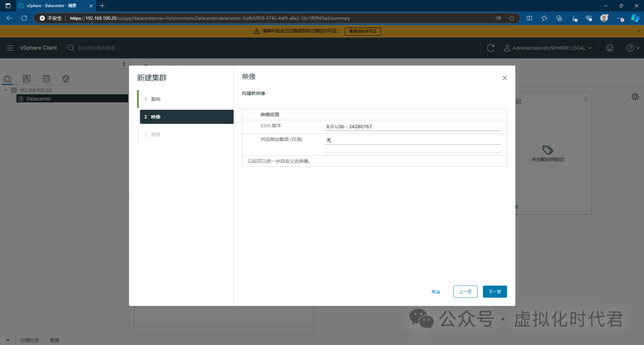Open the vSphere Client hamburger menu
The height and width of the screenshot is (345, 644).
pyautogui.click(x=10, y=48)
